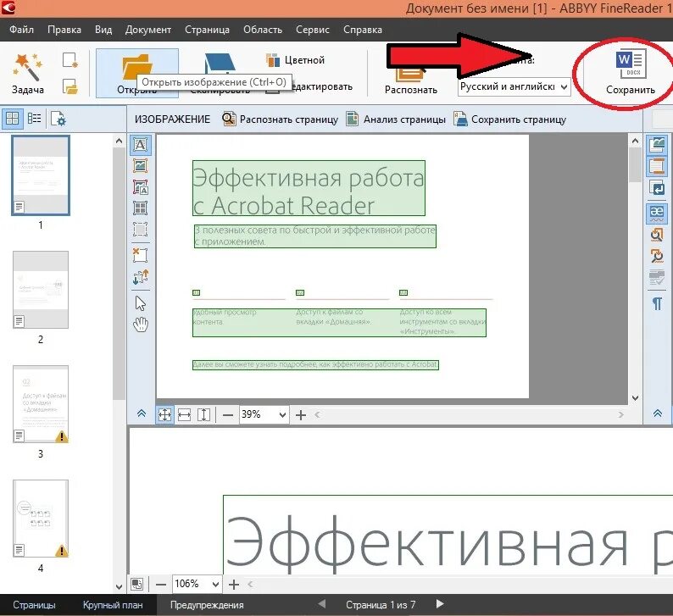Screen dimensions: 673x616
Task: Zoom in image with plus button
Action: pos(301,415)
